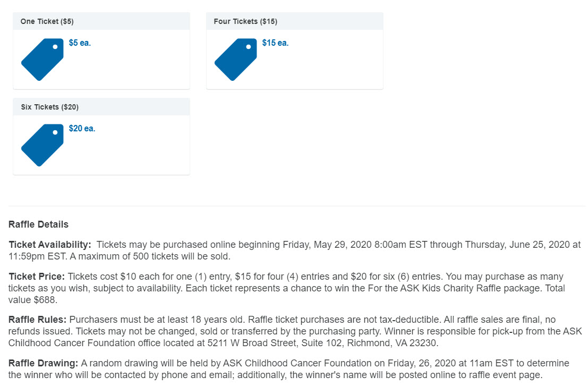This screenshot has height=385, width=588.
Task: Click the blue tag icon for Six Tickets
Action: (42, 145)
